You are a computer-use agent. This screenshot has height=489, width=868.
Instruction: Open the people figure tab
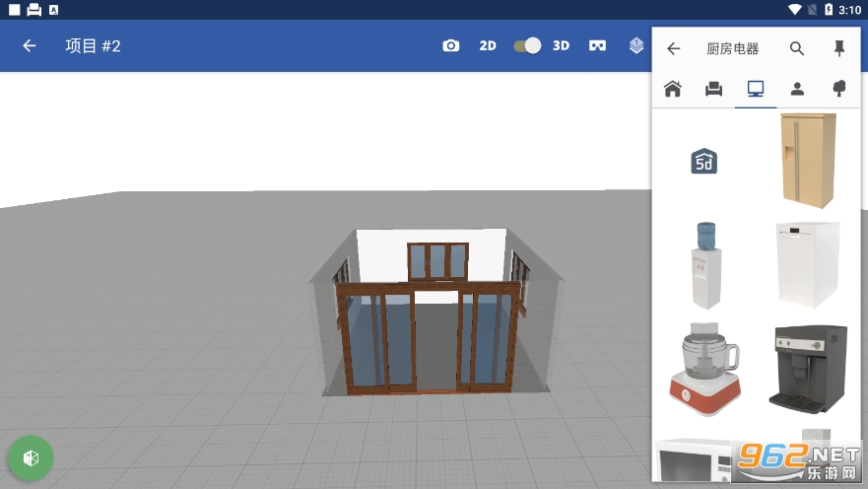797,89
